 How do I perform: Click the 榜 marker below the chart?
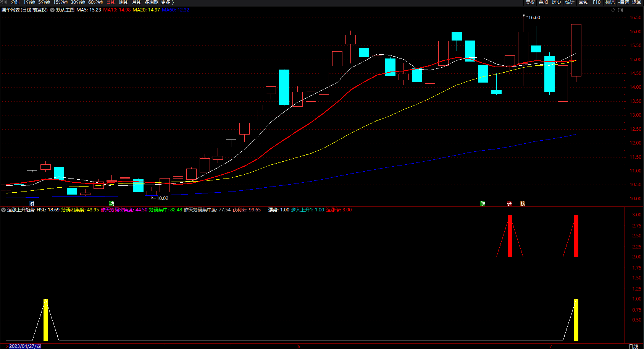click(523, 204)
